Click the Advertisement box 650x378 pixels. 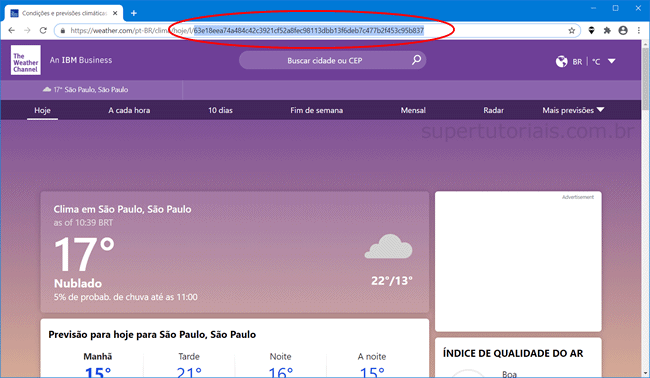[518, 261]
